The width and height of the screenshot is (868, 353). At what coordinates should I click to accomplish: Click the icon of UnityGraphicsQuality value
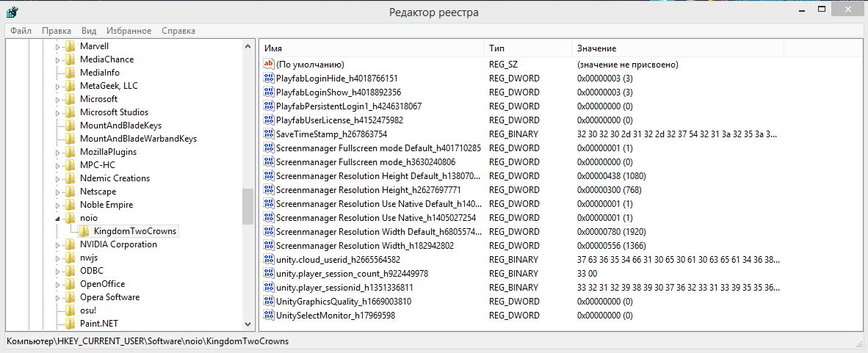[x=269, y=302]
